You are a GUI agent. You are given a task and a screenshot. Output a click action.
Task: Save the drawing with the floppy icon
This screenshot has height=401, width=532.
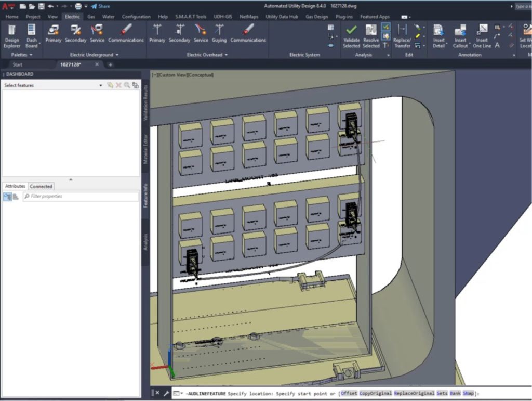(x=41, y=6)
